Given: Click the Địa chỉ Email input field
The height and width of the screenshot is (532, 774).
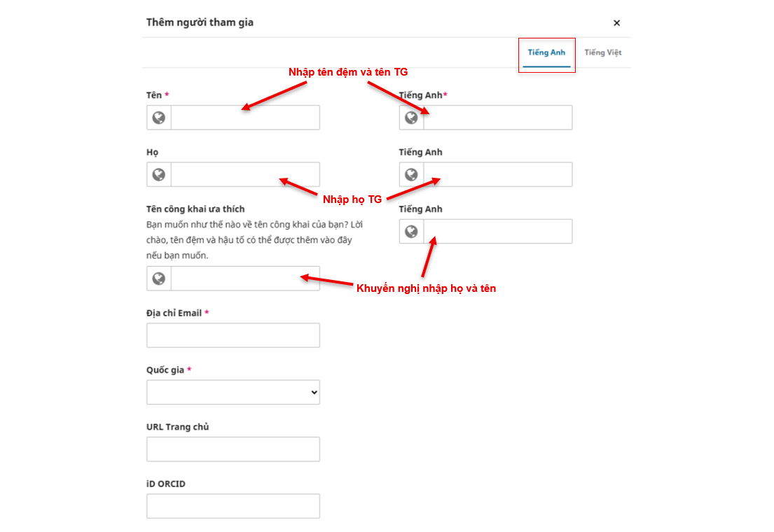Looking at the screenshot, I should tap(233, 335).
